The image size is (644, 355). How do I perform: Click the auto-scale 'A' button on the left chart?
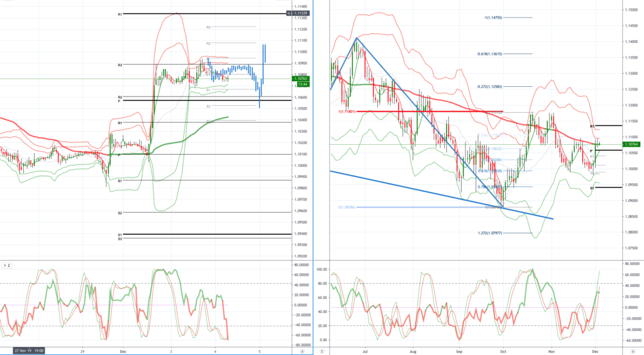(x=303, y=352)
